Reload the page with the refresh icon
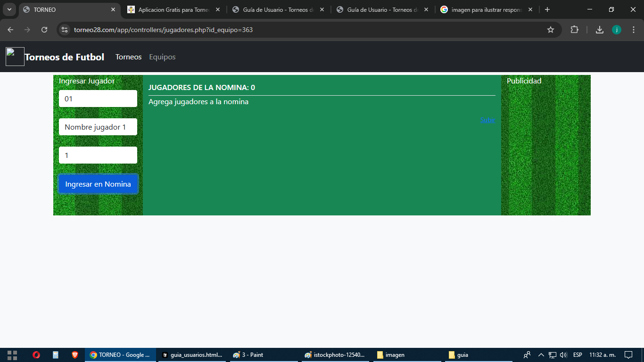This screenshot has width=644, height=362. 44,30
